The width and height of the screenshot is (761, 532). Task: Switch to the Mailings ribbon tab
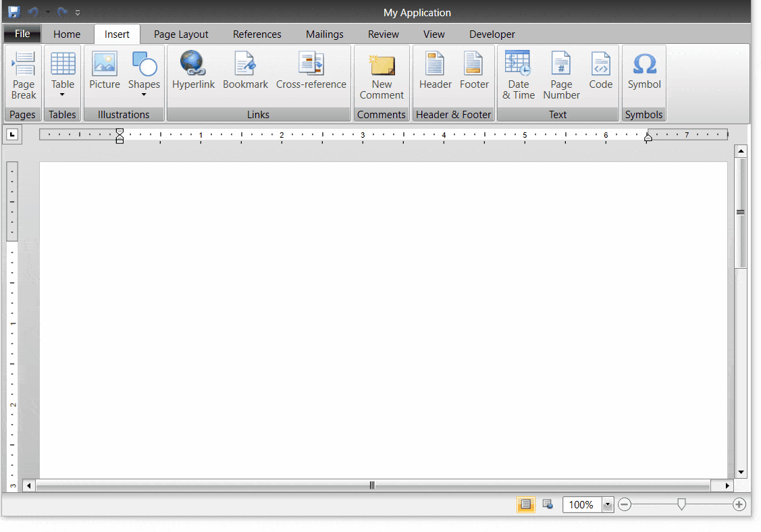324,34
